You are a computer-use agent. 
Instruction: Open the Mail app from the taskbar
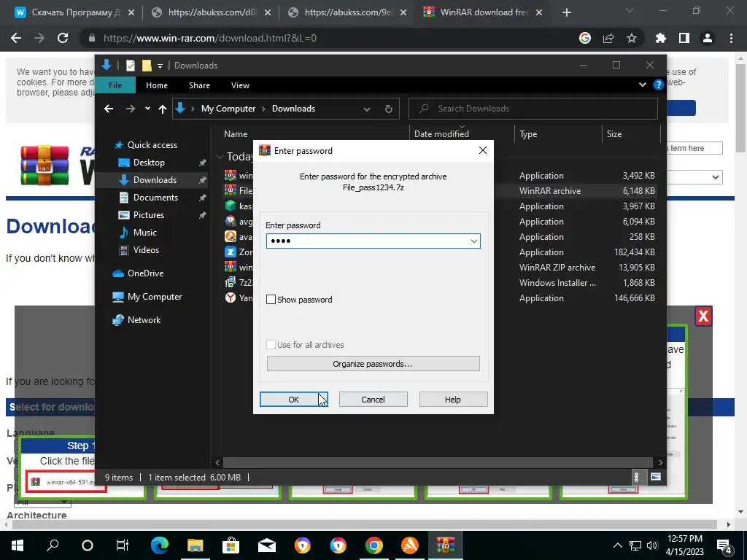tap(267, 545)
